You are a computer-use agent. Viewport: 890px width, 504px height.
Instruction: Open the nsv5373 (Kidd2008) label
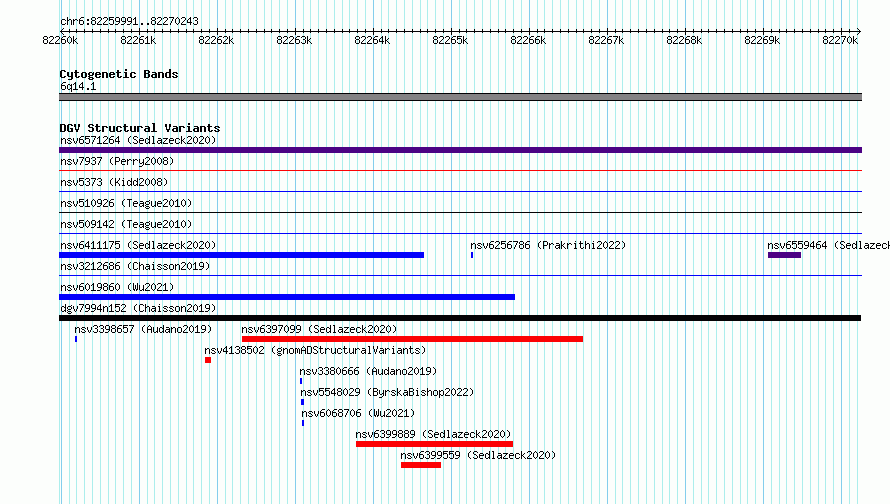(114, 182)
